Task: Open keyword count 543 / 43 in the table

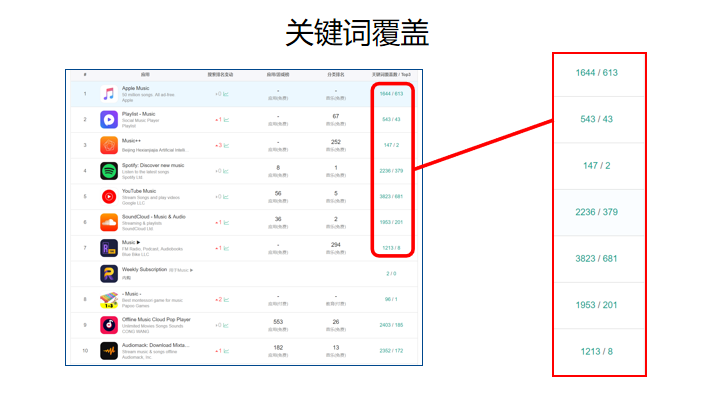Action: [x=391, y=120]
